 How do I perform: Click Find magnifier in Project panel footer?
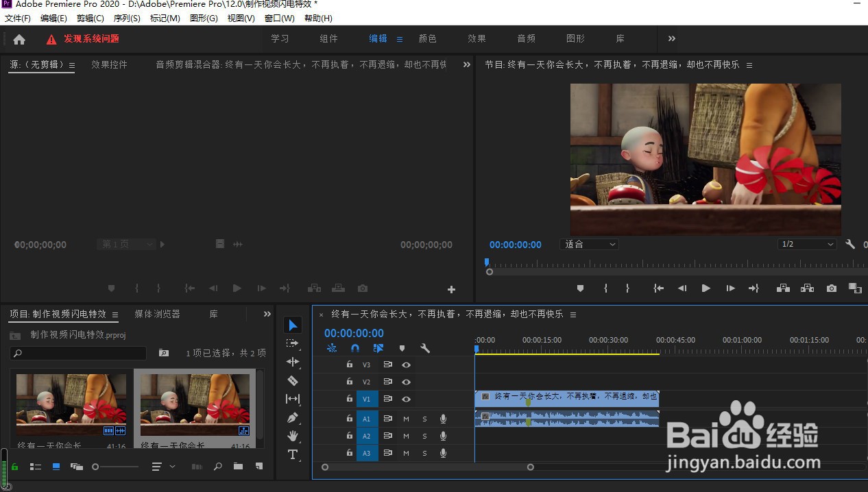[217, 467]
